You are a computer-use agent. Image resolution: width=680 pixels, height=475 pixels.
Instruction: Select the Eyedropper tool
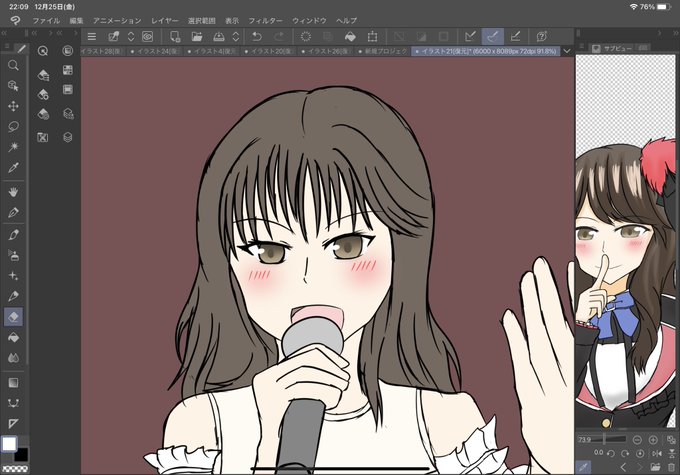(x=13, y=168)
